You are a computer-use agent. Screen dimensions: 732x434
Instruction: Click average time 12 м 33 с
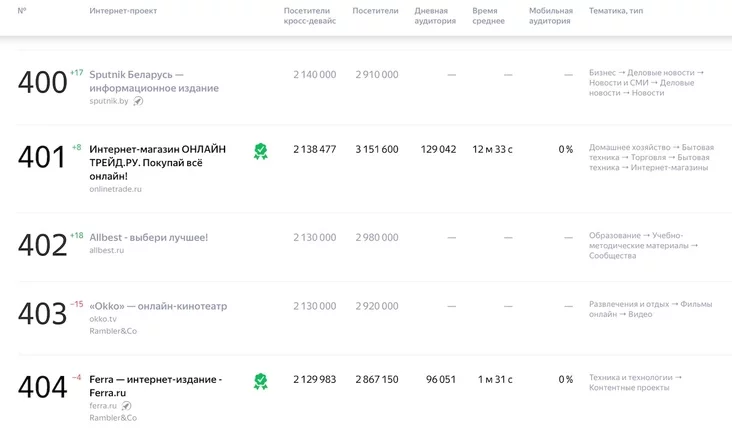coord(492,149)
